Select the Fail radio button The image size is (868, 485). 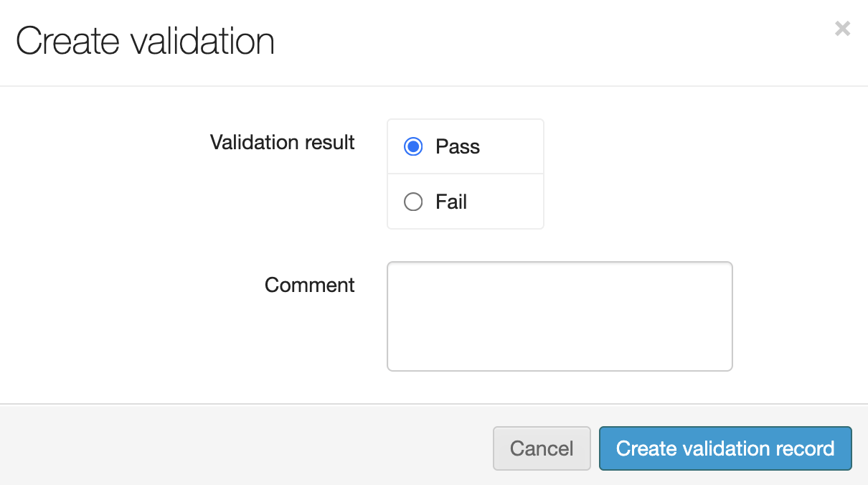point(413,202)
